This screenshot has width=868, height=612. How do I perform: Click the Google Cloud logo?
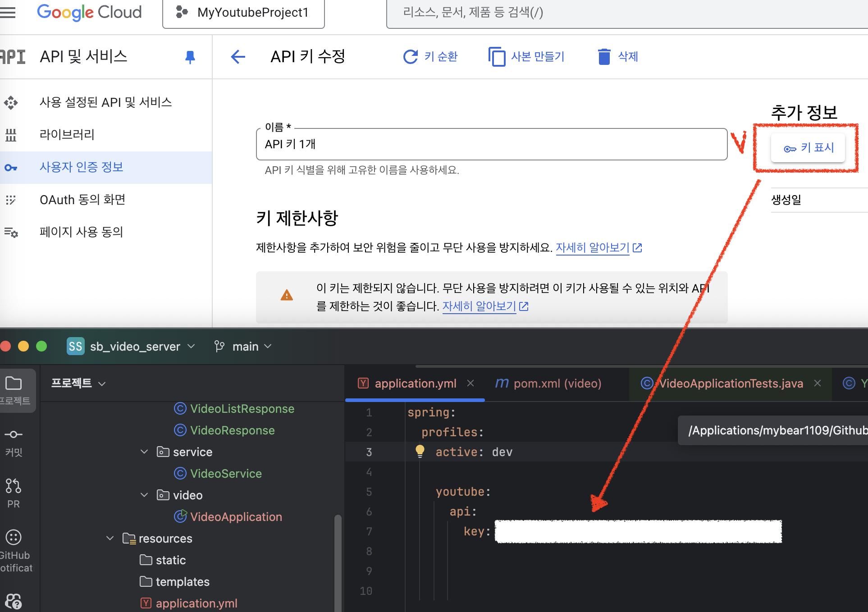(89, 12)
